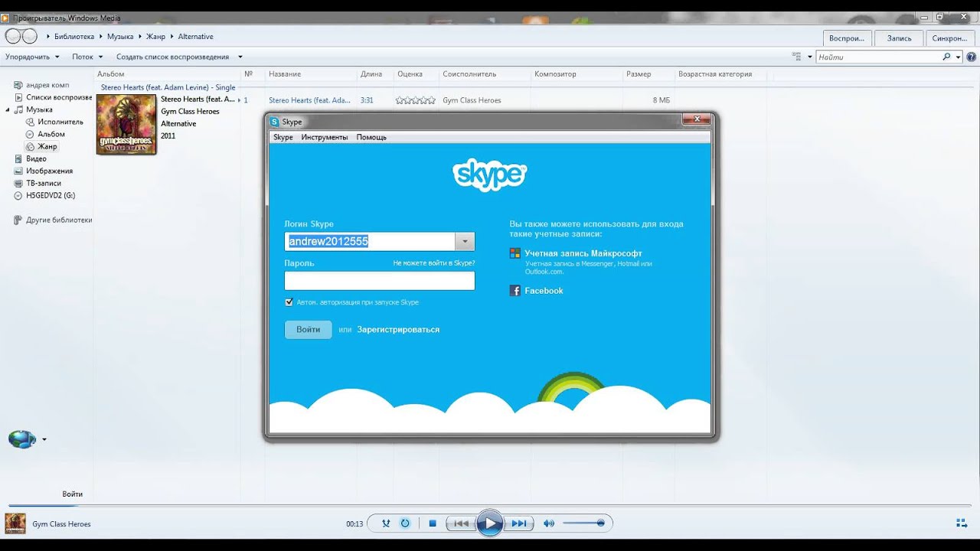Stop playback with the square stop button
980x551 pixels.
coord(433,523)
